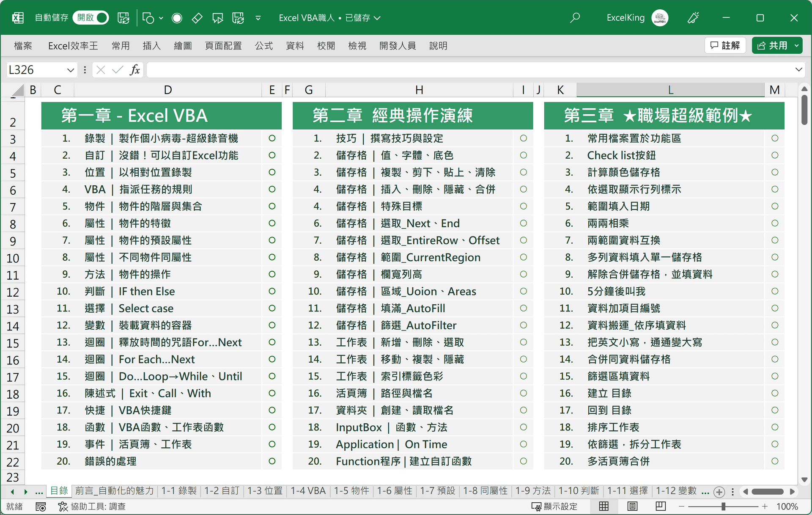Click the save icon in title bar

coord(123,18)
